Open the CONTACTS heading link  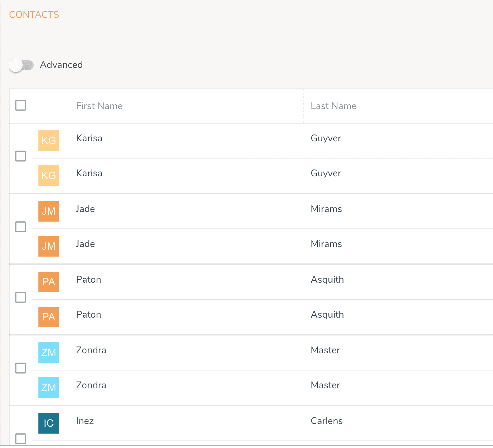pyautogui.click(x=34, y=15)
